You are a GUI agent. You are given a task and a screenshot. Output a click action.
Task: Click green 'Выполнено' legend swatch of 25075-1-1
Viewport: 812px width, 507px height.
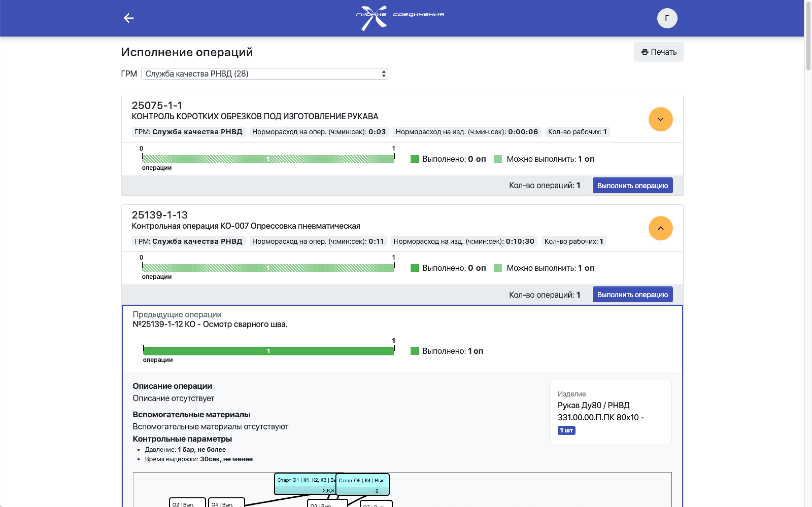(x=414, y=159)
